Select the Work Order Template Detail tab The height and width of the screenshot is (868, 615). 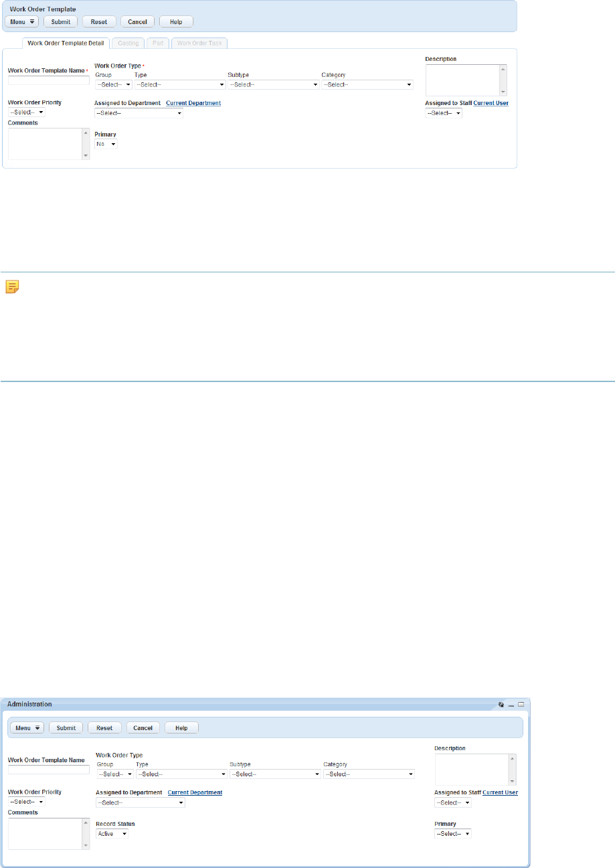(x=66, y=44)
